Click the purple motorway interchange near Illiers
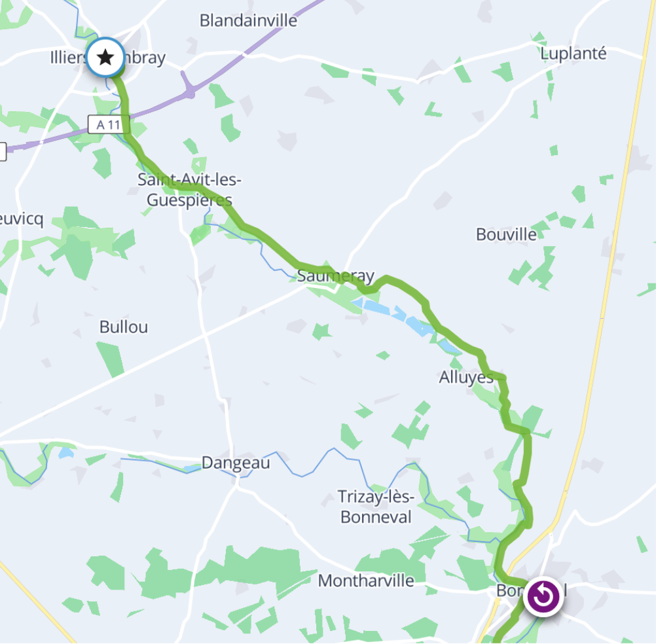The height and width of the screenshot is (644, 656). click(189, 86)
